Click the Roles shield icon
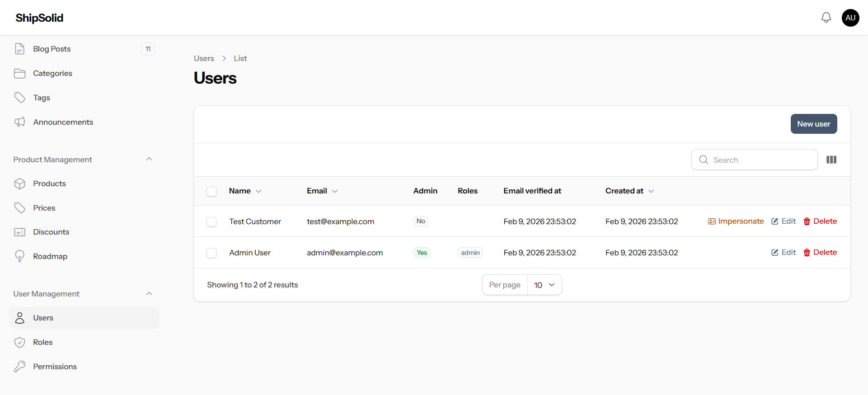The width and height of the screenshot is (868, 395). pos(19,342)
